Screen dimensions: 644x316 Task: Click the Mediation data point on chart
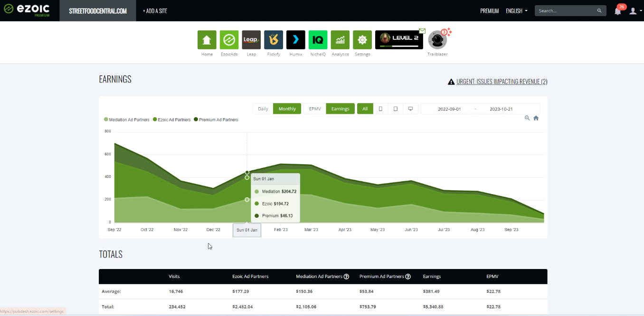[247, 200]
